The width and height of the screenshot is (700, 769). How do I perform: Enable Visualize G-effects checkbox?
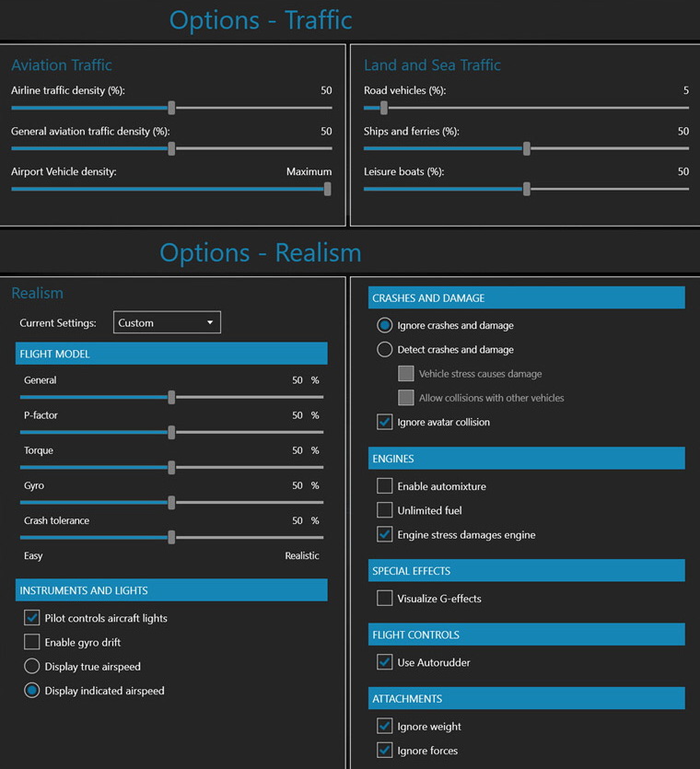pyautogui.click(x=385, y=599)
